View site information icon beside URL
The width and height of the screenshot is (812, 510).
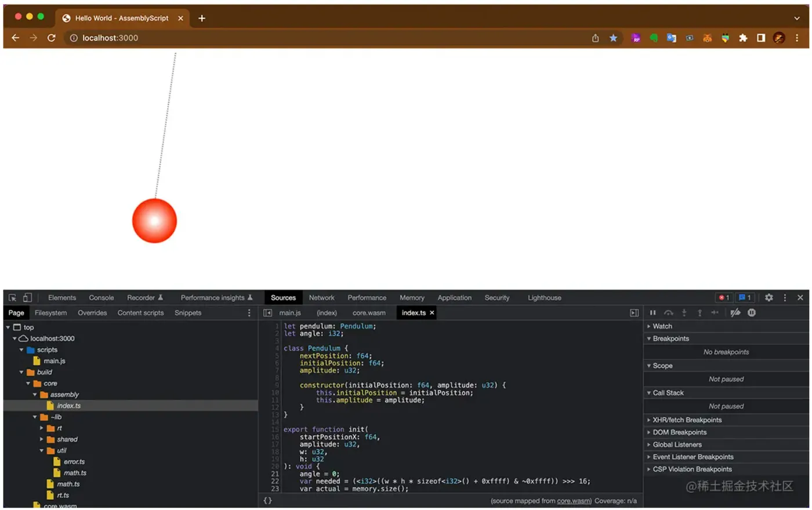[x=74, y=38]
